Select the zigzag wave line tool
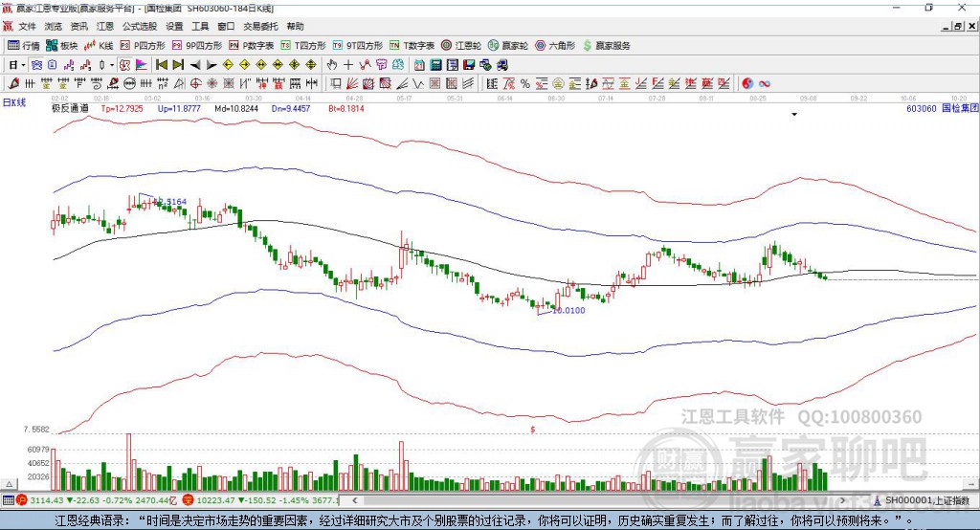 [x=417, y=83]
